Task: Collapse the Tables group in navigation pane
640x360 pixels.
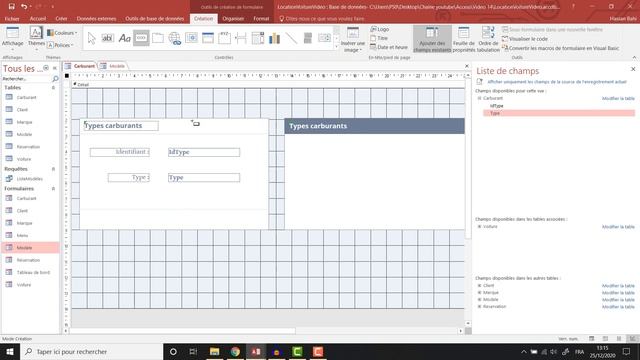Action: [53, 88]
